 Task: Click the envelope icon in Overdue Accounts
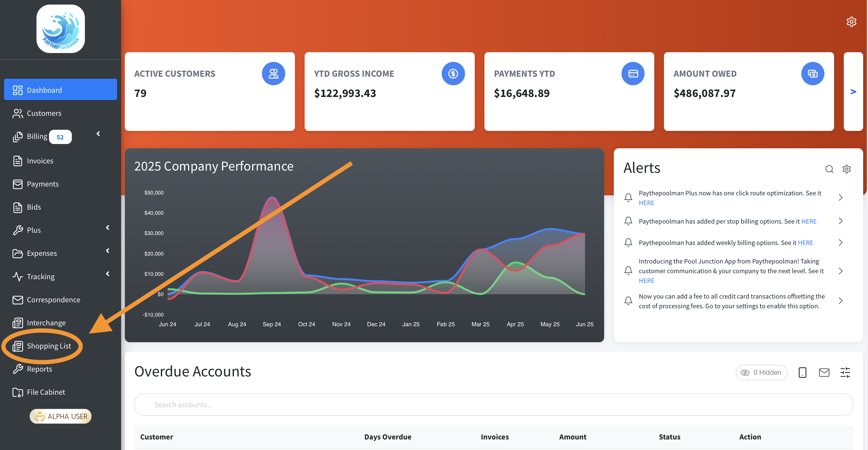coord(824,372)
